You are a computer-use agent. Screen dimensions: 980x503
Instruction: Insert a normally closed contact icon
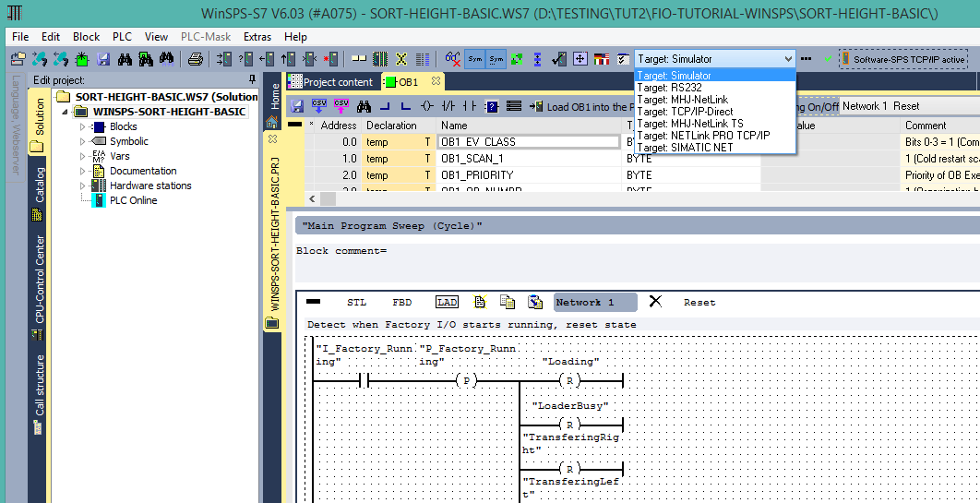click(x=448, y=105)
